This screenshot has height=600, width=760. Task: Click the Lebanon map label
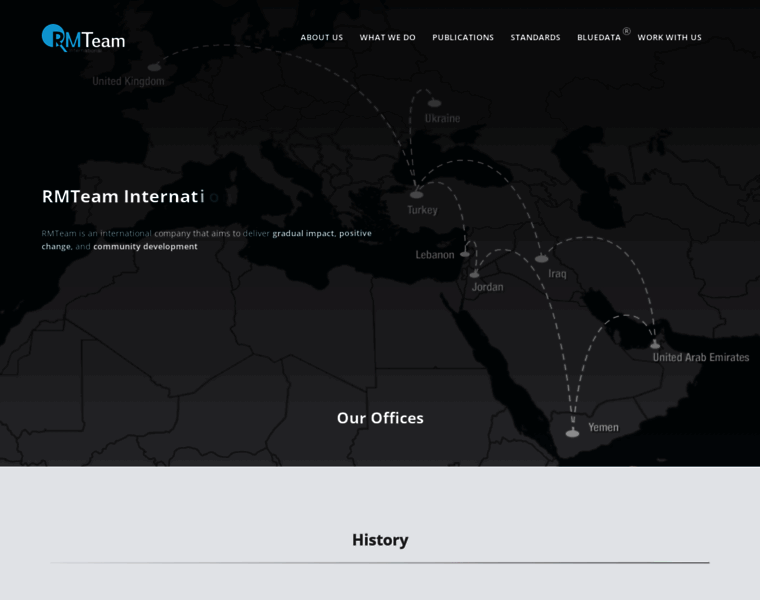[435, 254]
